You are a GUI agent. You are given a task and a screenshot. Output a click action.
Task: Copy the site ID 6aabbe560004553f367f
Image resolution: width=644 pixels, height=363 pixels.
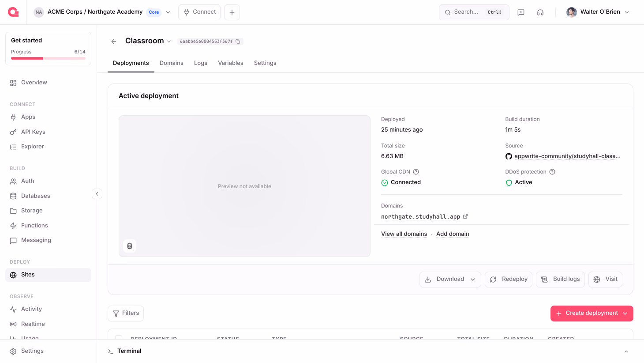(238, 42)
